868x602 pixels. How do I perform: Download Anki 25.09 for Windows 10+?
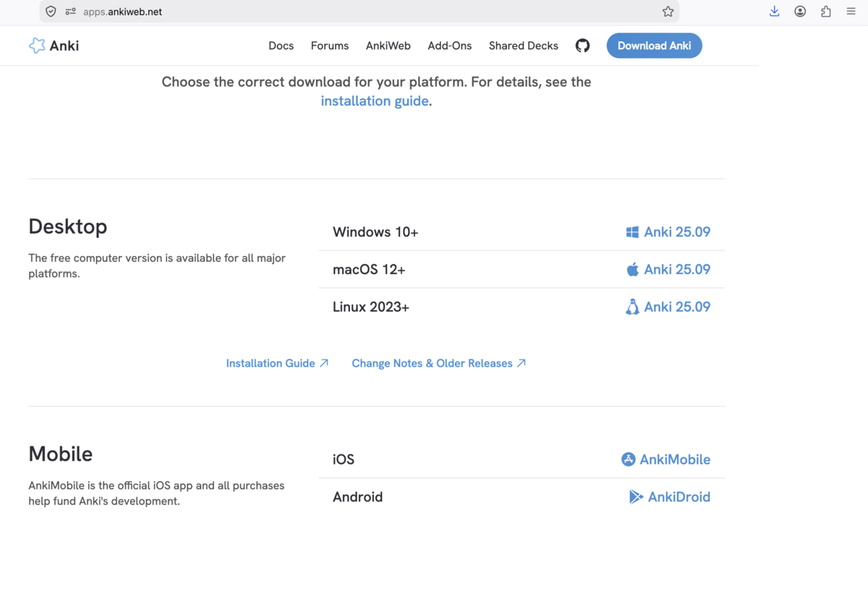(x=668, y=232)
